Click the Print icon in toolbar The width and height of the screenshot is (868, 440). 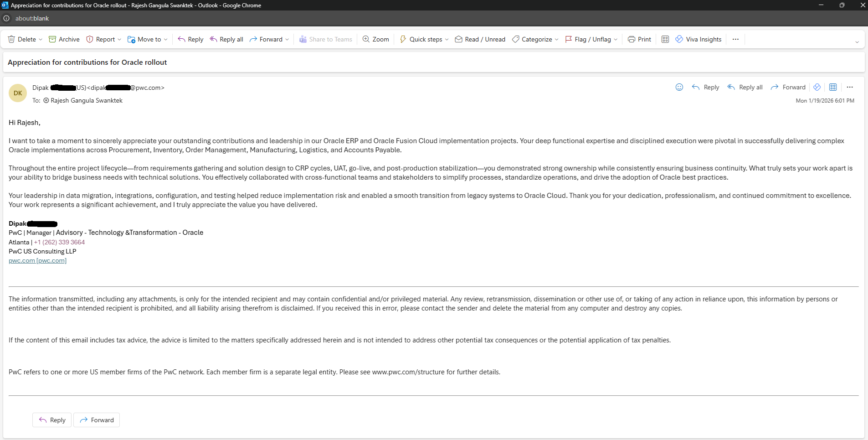click(631, 39)
